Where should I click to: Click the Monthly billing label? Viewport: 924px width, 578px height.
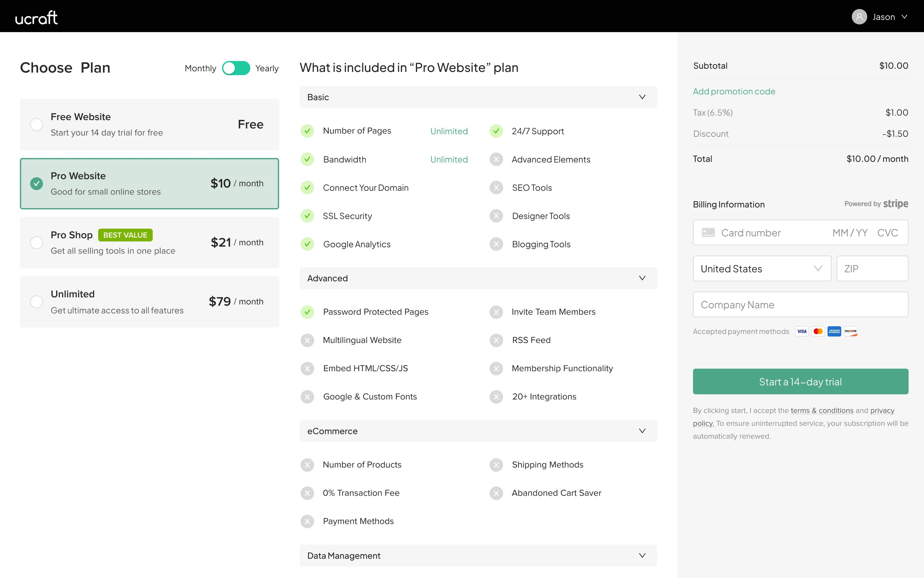(200, 68)
